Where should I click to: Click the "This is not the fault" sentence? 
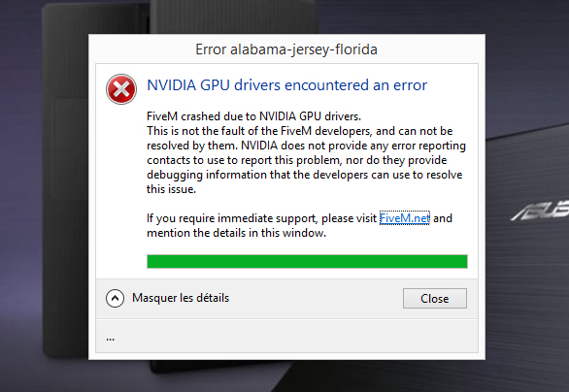pos(299,131)
